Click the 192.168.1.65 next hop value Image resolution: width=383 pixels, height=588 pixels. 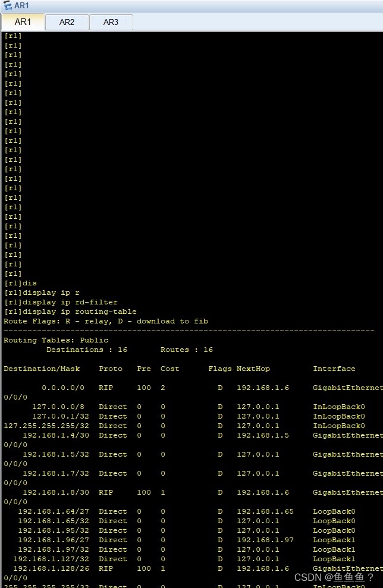[x=265, y=511]
